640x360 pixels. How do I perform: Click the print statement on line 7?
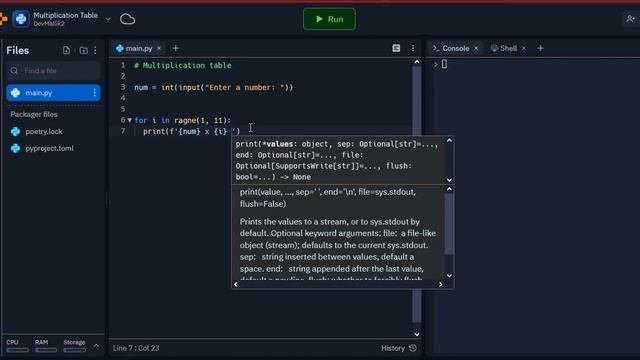click(x=191, y=131)
